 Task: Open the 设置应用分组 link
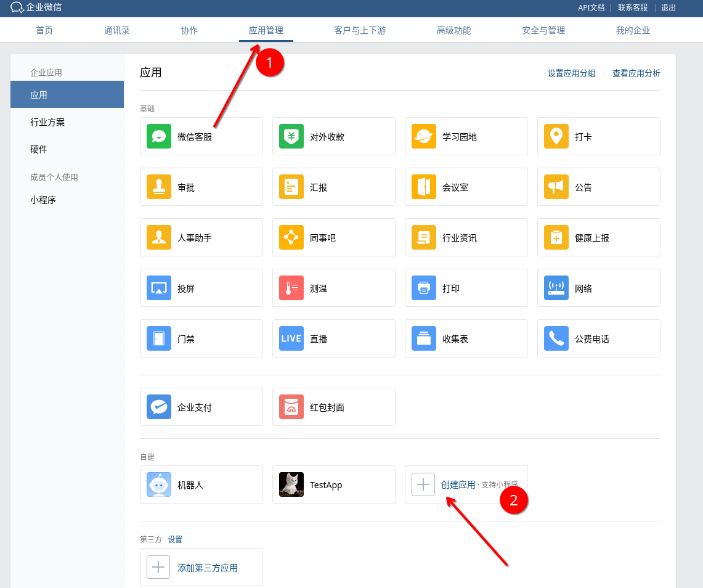point(571,73)
